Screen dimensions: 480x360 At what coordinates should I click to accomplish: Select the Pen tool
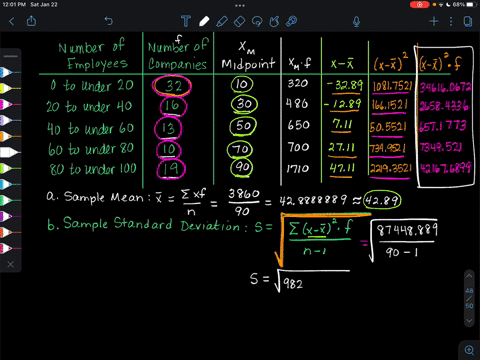point(204,21)
